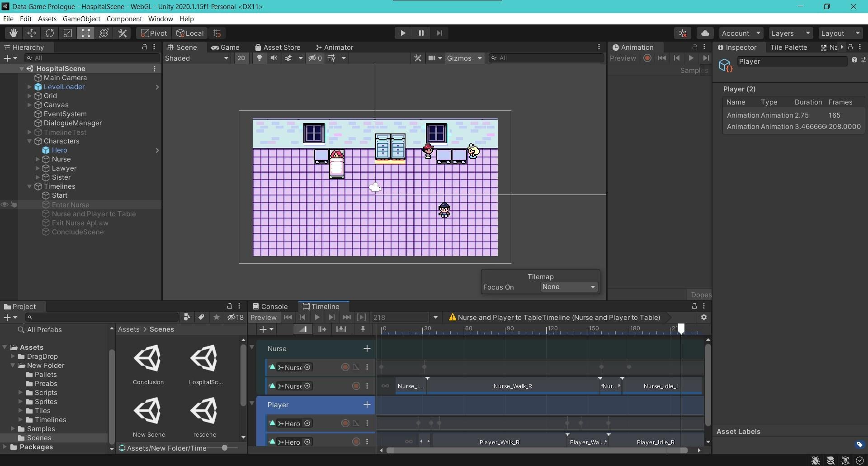Open the GameObject menu
This screenshot has height=466, width=868.
click(x=81, y=19)
